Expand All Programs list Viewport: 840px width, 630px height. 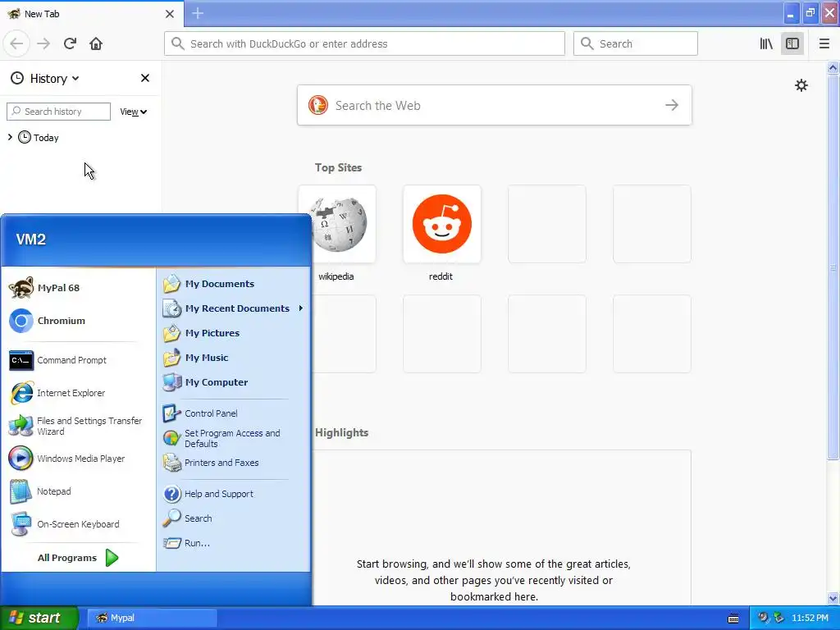point(78,558)
